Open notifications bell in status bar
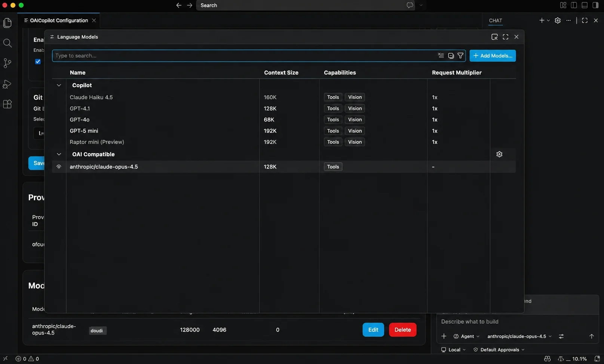 pyautogui.click(x=597, y=359)
